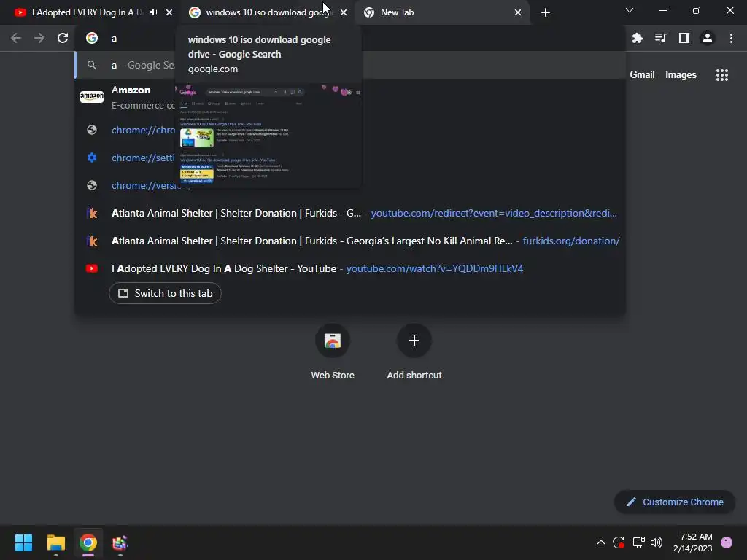
Task: Open tab search chevron dropdown
Action: (630, 10)
